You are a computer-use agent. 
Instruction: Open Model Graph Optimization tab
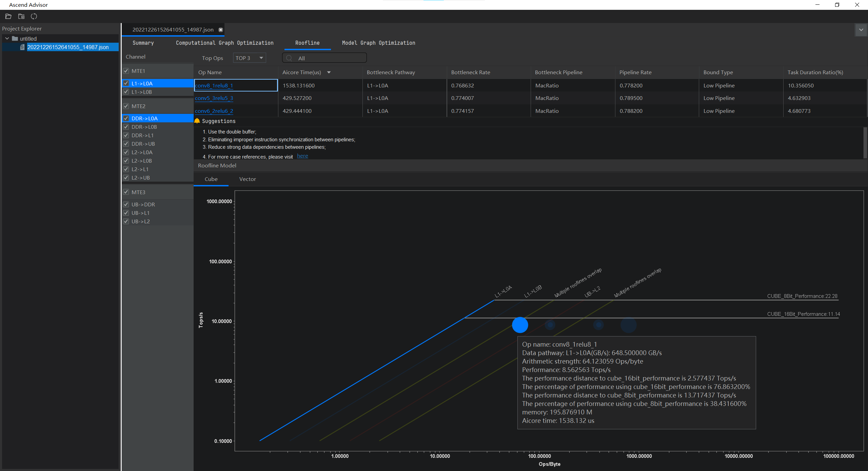tap(378, 43)
